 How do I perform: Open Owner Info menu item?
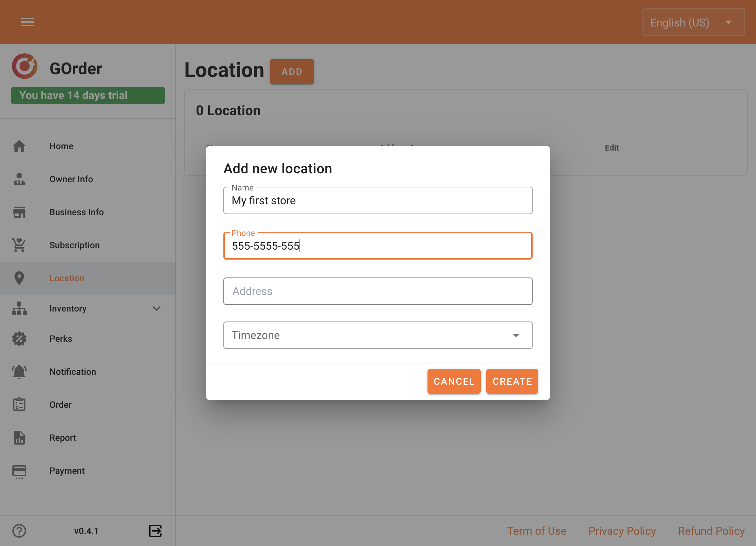pyautogui.click(x=88, y=179)
